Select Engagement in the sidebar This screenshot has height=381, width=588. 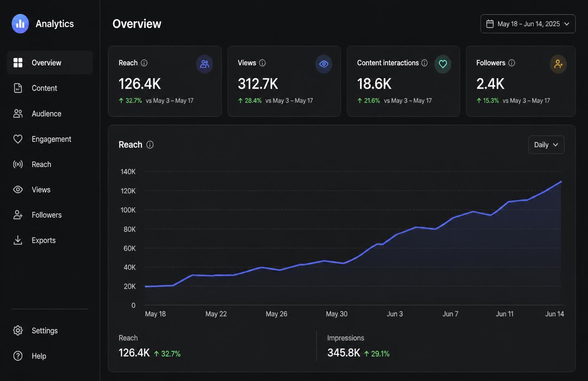click(50, 139)
